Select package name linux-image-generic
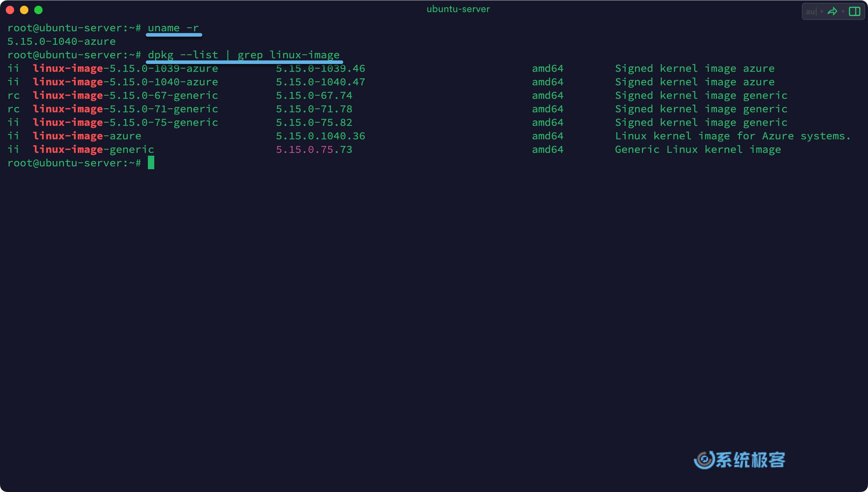Image resolution: width=868 pixels, height=492 pixels. tap(93, 149)
